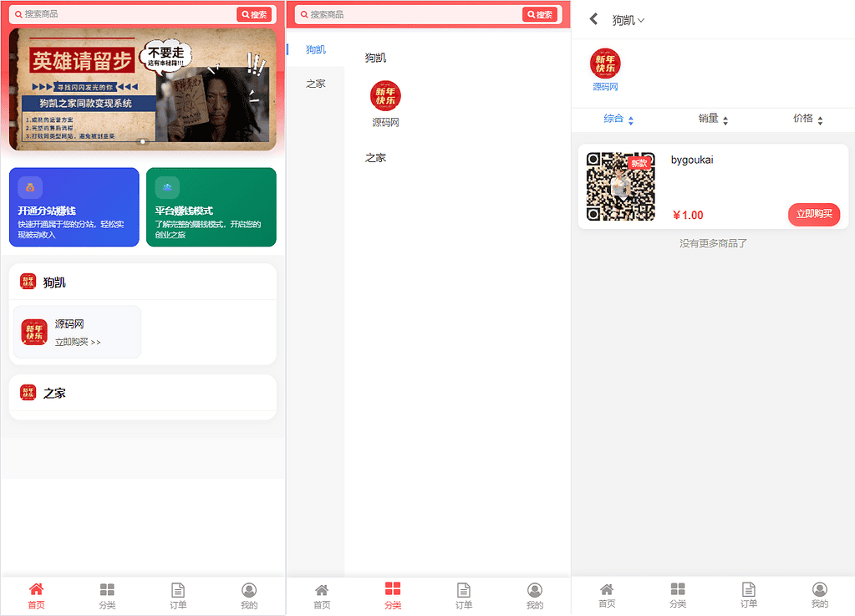
Task: Open the round 源码网 icon with blue label
Action: pos(605,64)
